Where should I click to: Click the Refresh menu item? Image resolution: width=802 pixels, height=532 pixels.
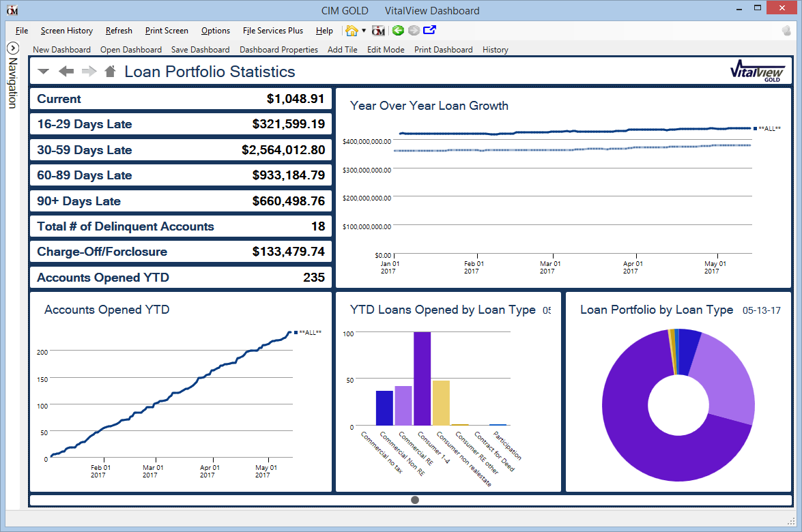[x=119, y=31]
